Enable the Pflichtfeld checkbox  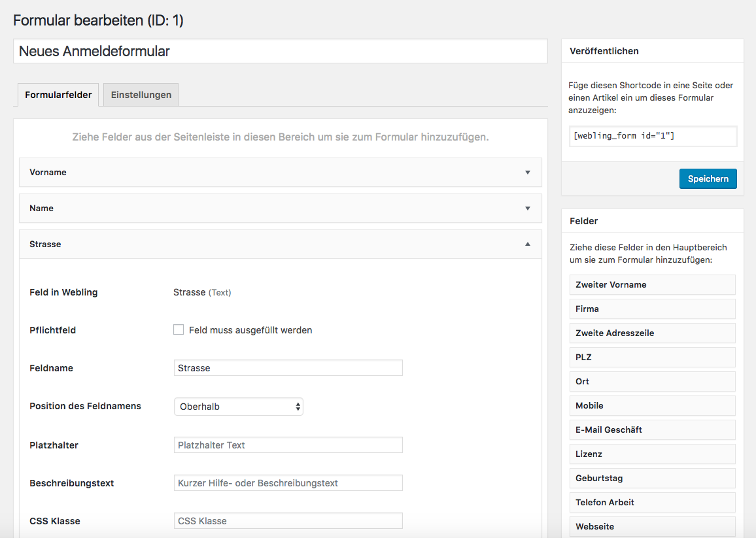(x=179, y=330)
